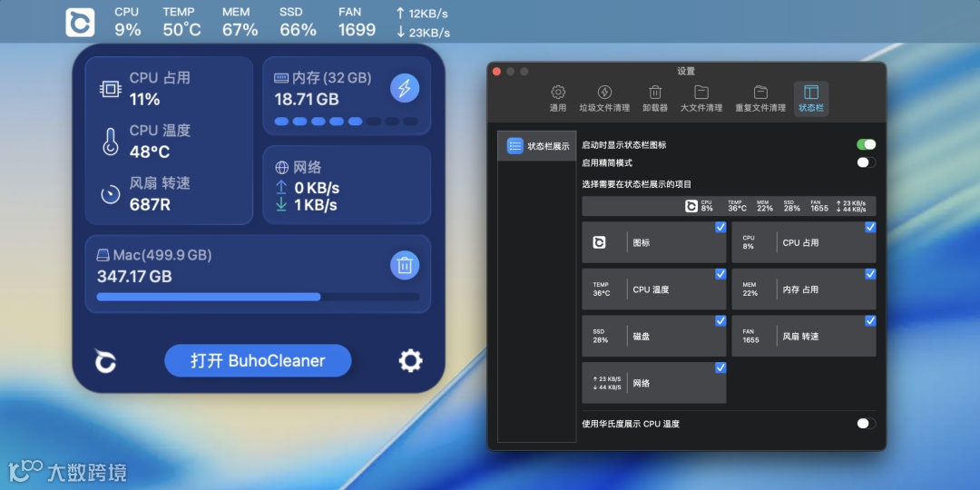This screenshot has height=490, width=980.
Task: Click the memory boost lightning button
Action: tap(405, 88)
